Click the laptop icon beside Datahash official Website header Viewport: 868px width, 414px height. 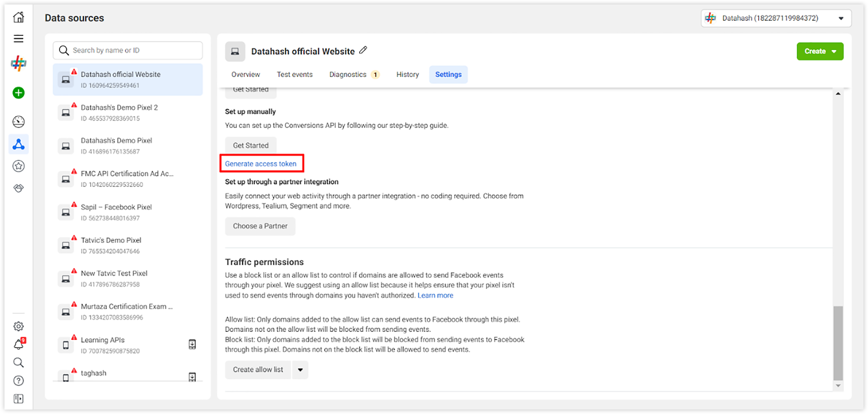235,52
